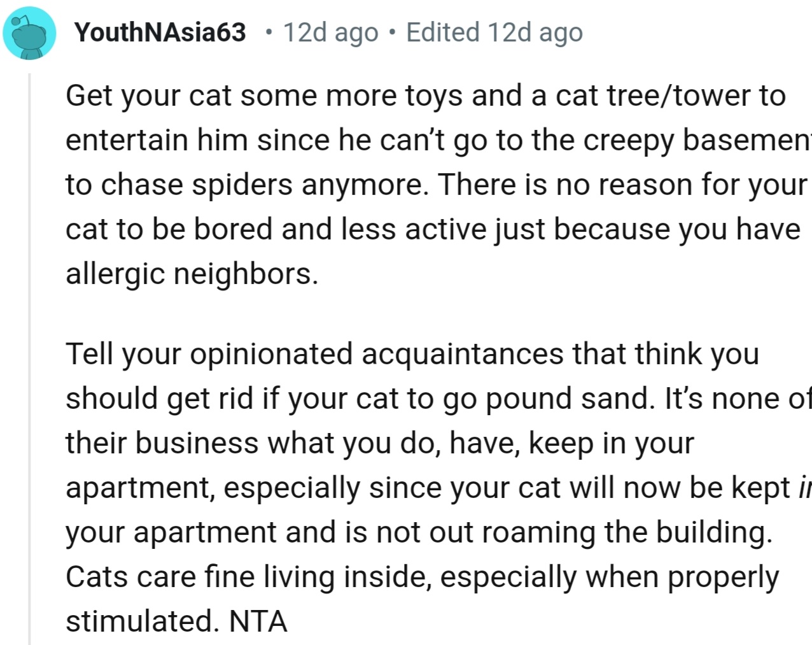The image size is (812, 645).
Task: Click the Edited 12d ago label
Action: [494, 32]
